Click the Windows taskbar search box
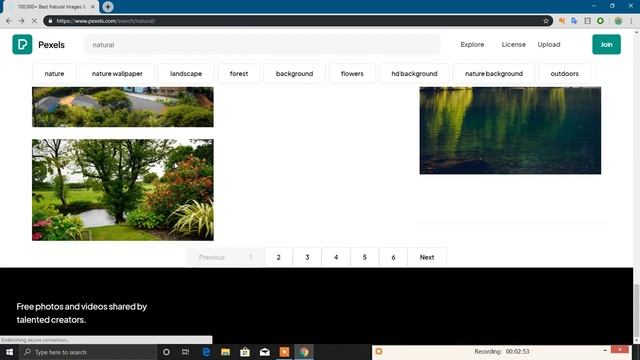The width and height of the screenshot is (640, 360). (88, 352)
